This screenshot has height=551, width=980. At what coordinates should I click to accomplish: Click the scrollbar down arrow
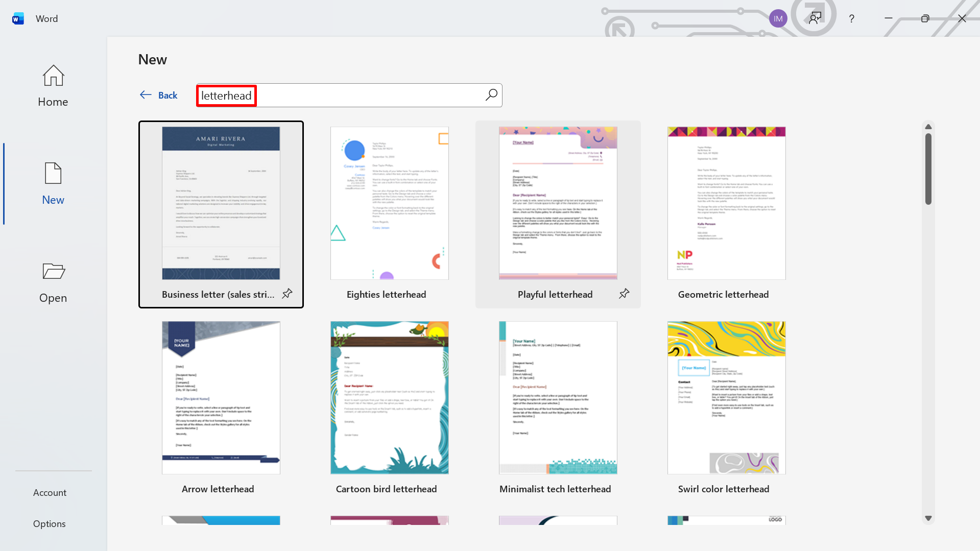pyautogui.click(x=928, y=518)
